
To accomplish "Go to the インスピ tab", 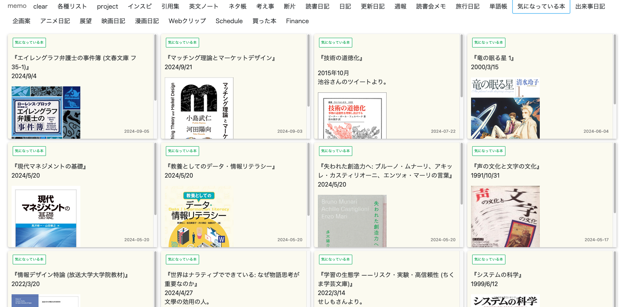I will coord(140,6).
